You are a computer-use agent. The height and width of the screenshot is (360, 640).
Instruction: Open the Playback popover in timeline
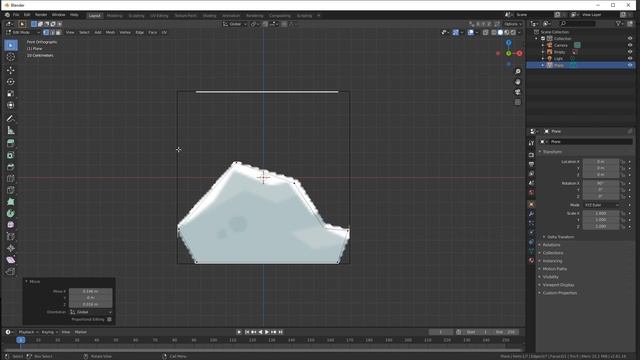pyautogui.click(x=28, y=332)
